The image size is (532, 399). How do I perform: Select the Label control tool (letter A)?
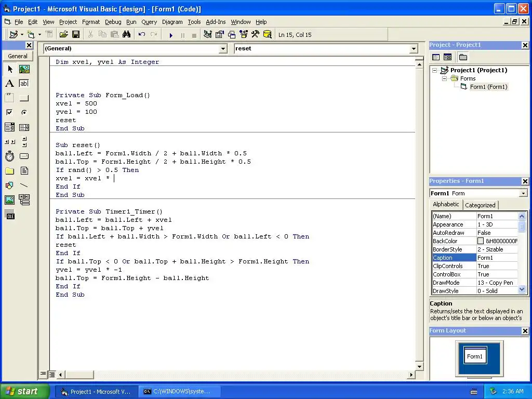pyautogui.click(x=10, y=84)
